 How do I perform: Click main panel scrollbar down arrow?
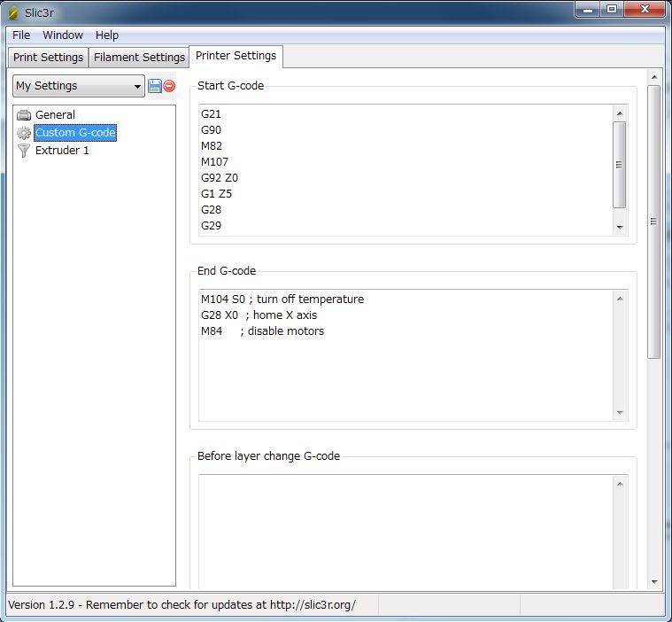(x=654, y=581)
